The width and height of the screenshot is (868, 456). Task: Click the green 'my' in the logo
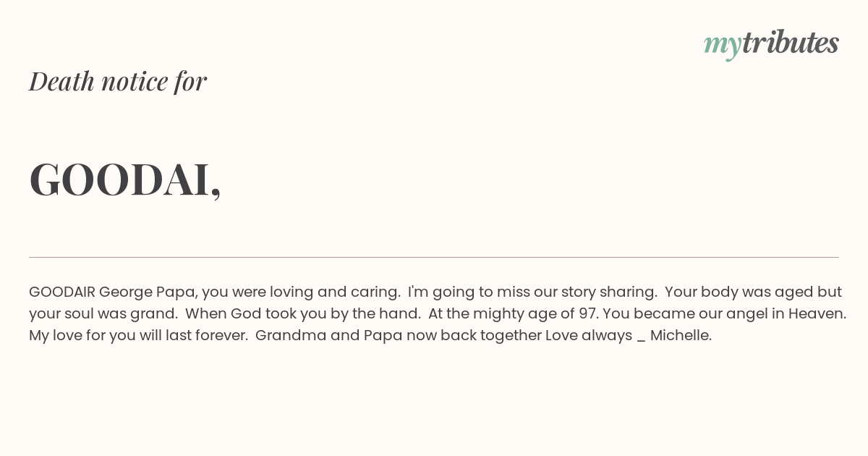723,46
